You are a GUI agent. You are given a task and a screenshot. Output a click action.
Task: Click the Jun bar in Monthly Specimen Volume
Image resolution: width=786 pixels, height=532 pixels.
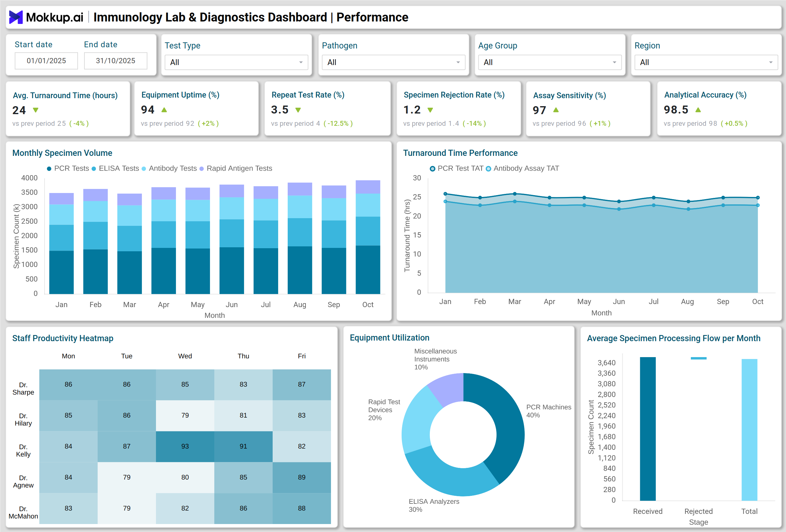pyautogui.click(x=232, y=239)
